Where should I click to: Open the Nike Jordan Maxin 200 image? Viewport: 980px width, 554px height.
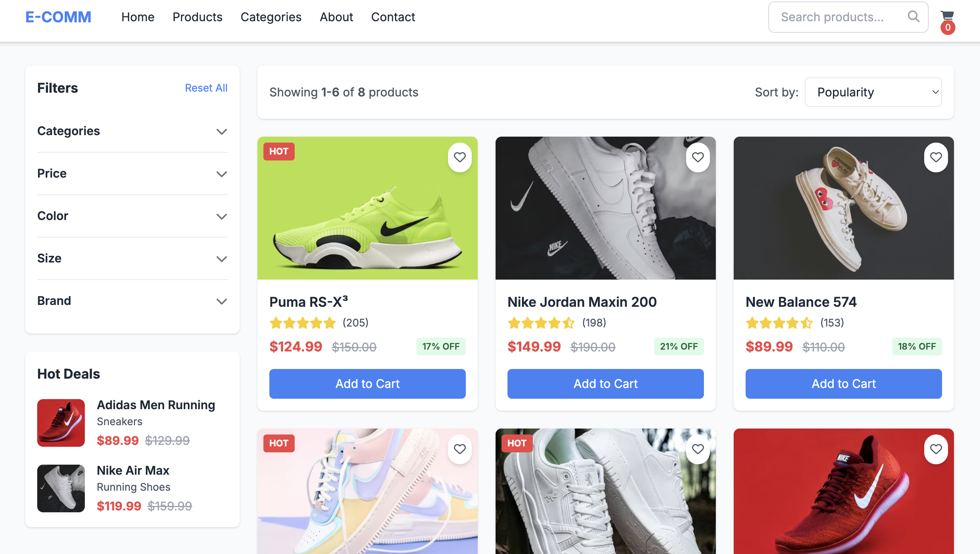click(605, 208)
